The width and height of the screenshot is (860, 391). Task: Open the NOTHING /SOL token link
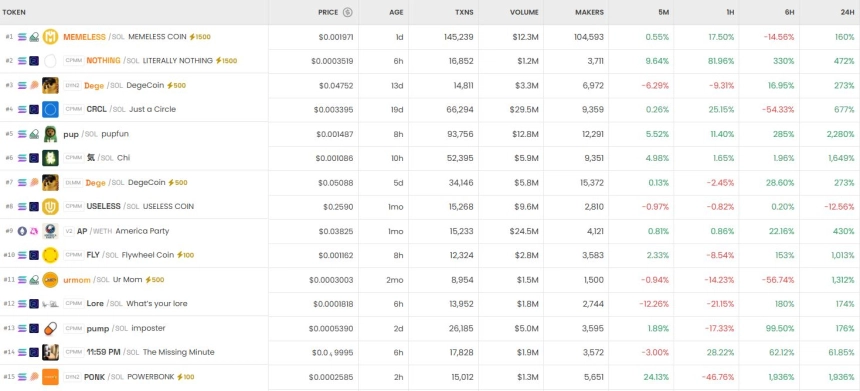(112, 61)
